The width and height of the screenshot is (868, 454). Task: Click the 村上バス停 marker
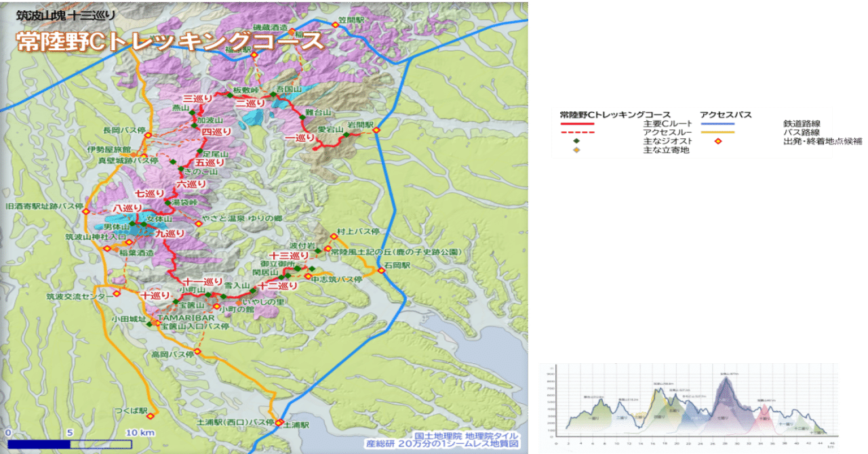point(334,236)
